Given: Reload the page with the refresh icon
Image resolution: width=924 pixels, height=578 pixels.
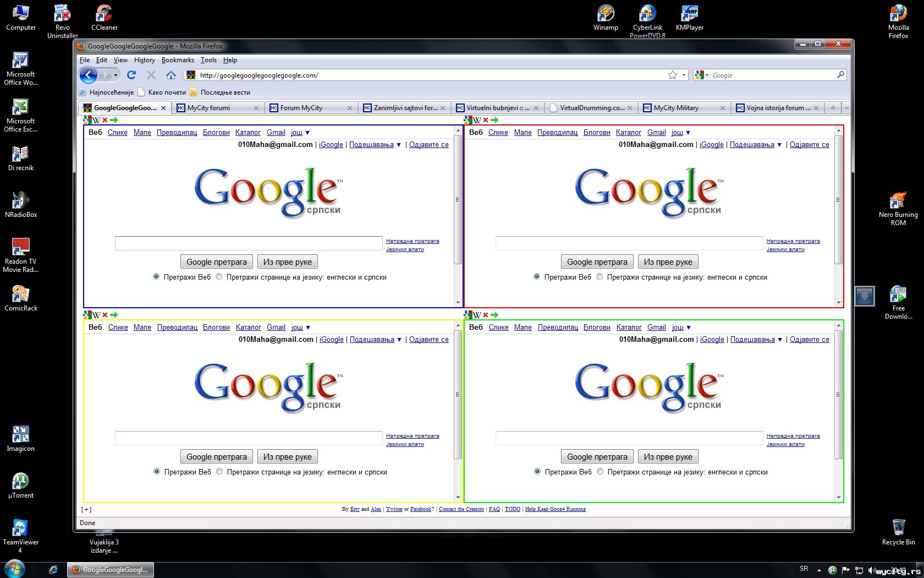Looking at the screenshot, I should click(131, 75).
